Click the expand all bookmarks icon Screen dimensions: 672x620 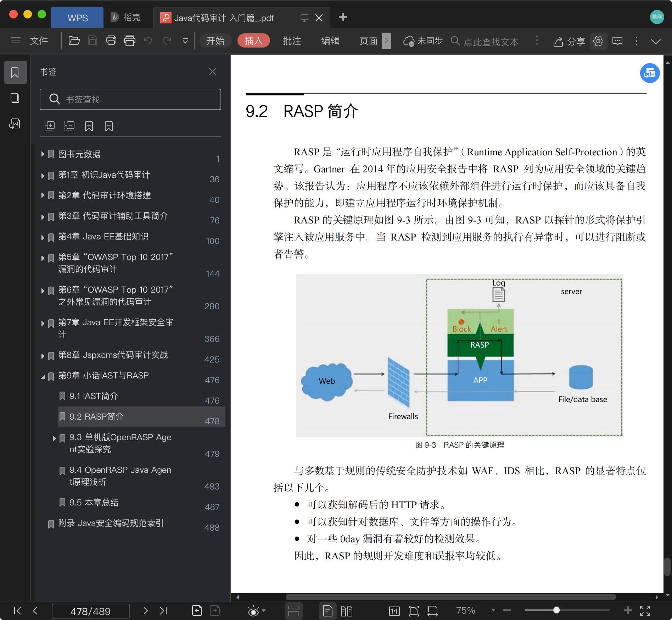(49, 126)
